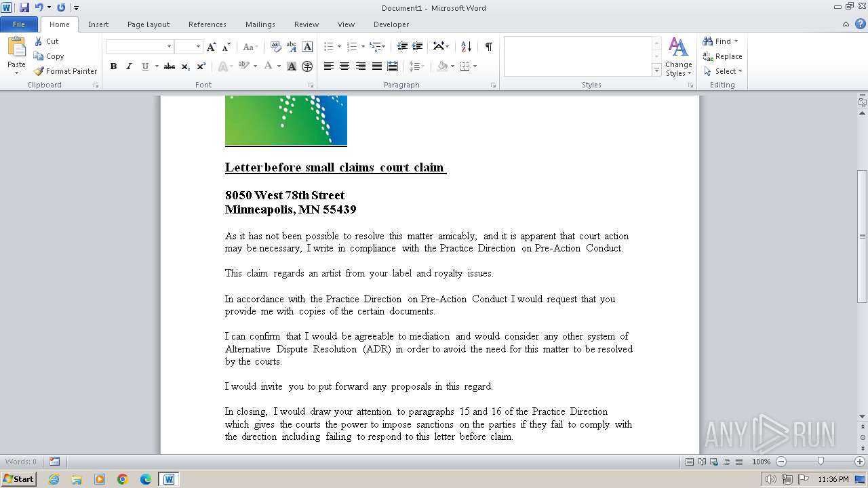Click the paragraph shading color button
868x488 pixels.
442,66
